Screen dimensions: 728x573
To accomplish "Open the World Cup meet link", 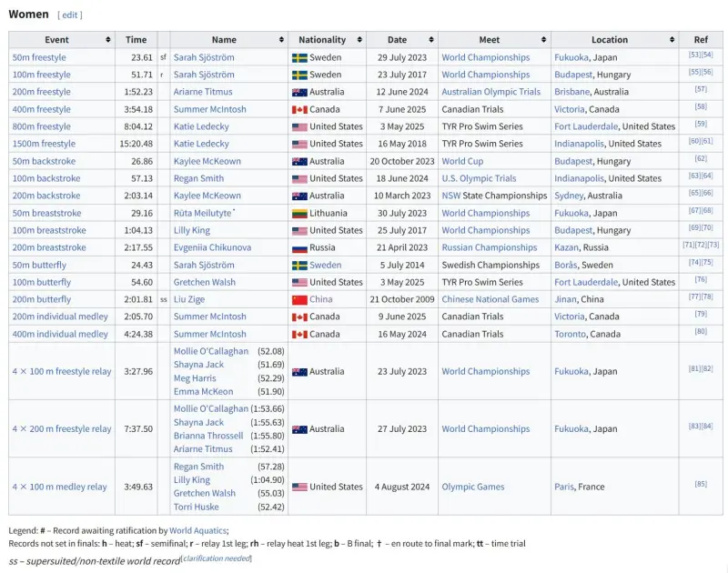I will coord(462,162).
